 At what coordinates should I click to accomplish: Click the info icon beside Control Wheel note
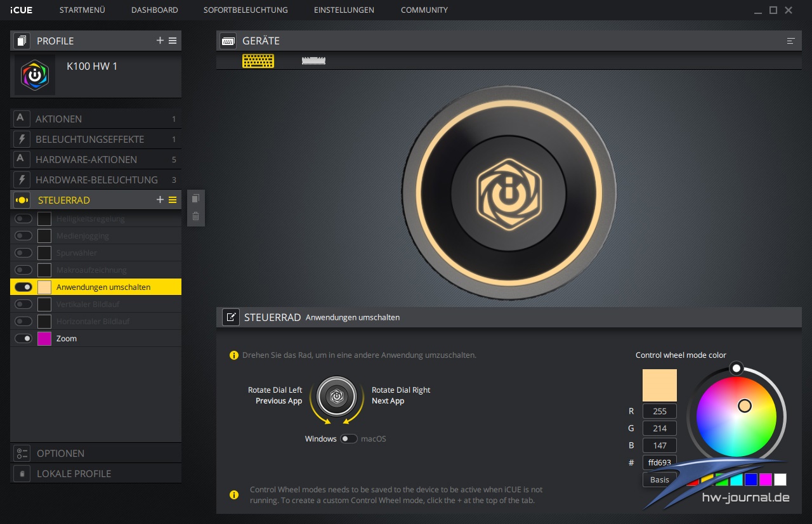tap(234, 495)
